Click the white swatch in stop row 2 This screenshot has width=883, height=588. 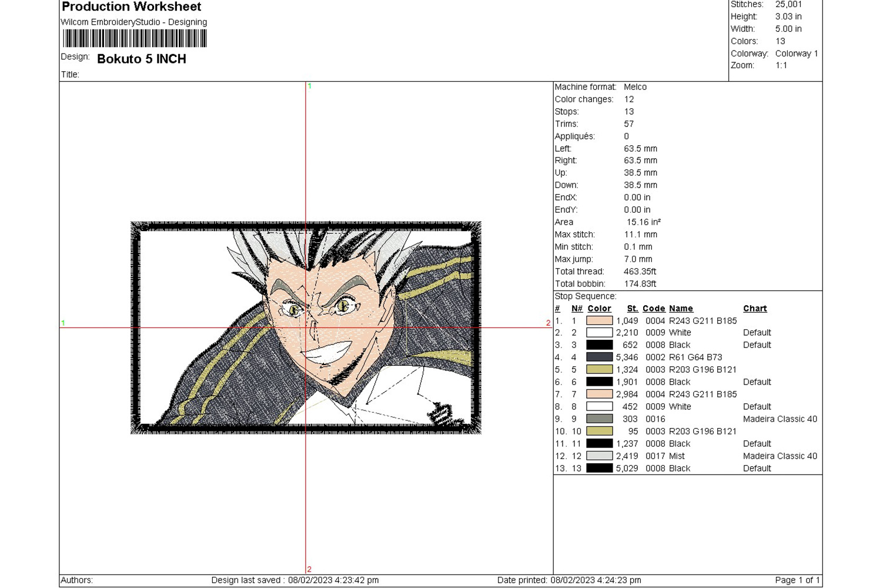pyautogui.click(x=599, y=333)
